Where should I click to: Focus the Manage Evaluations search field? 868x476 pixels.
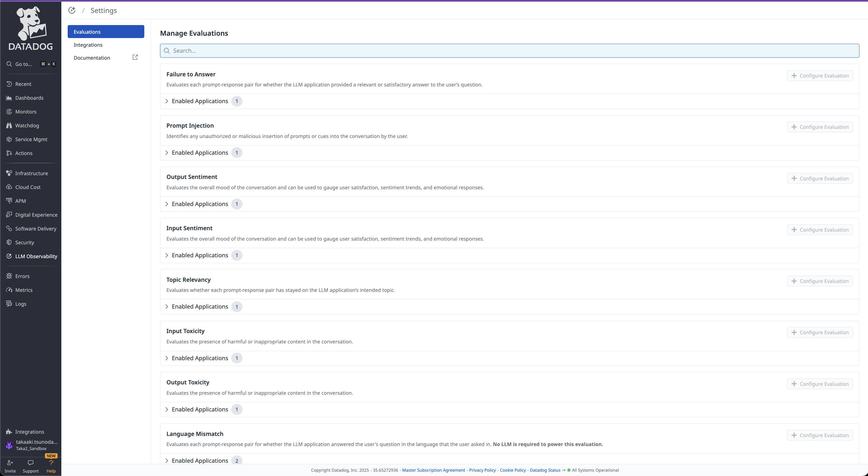509,51
